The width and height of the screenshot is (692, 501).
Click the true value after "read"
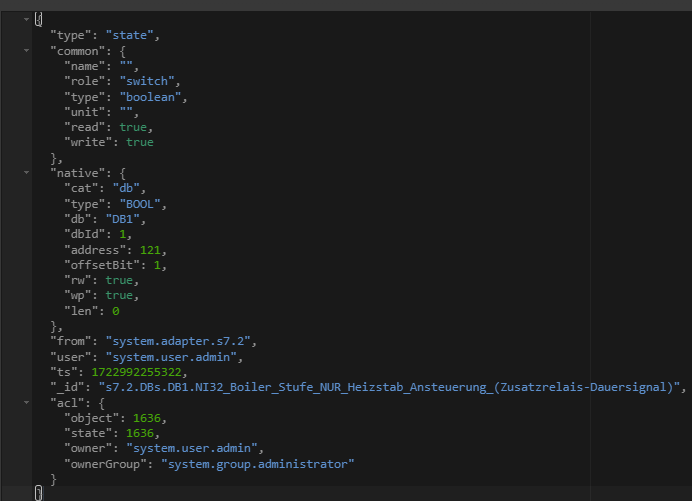[x=133, y=127]
